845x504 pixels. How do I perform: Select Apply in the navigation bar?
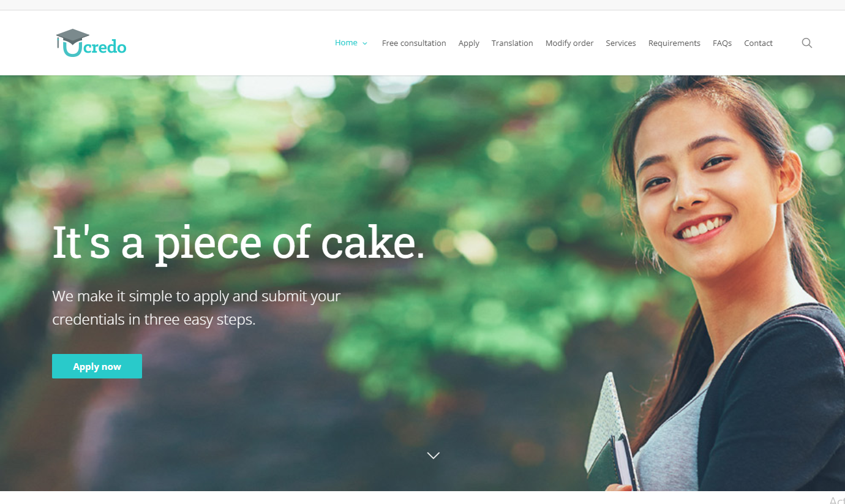469,43
